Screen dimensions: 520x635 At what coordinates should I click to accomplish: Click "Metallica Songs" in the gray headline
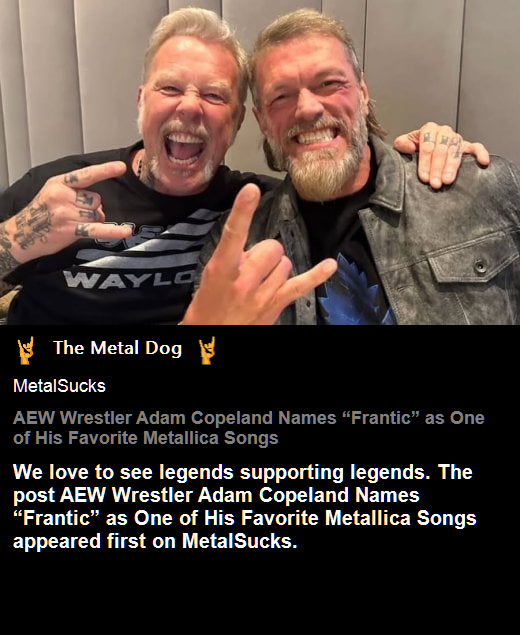tap(211, 438)
